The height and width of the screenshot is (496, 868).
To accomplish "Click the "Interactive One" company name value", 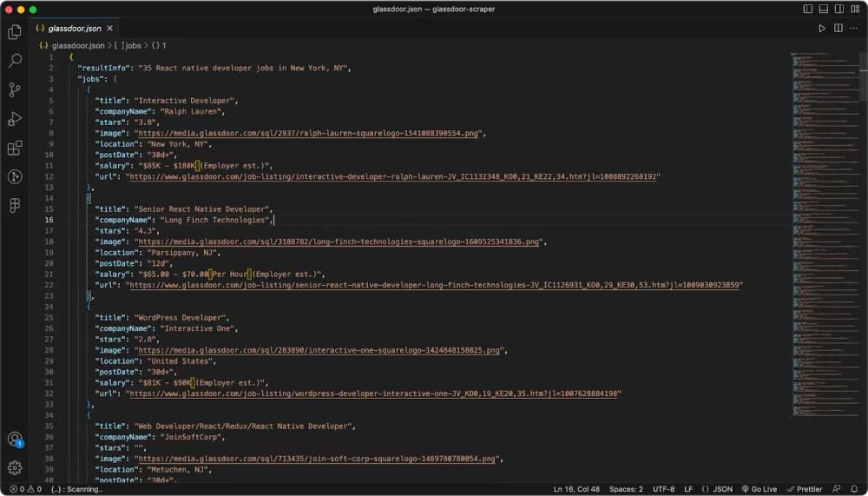I will [197, 328].
